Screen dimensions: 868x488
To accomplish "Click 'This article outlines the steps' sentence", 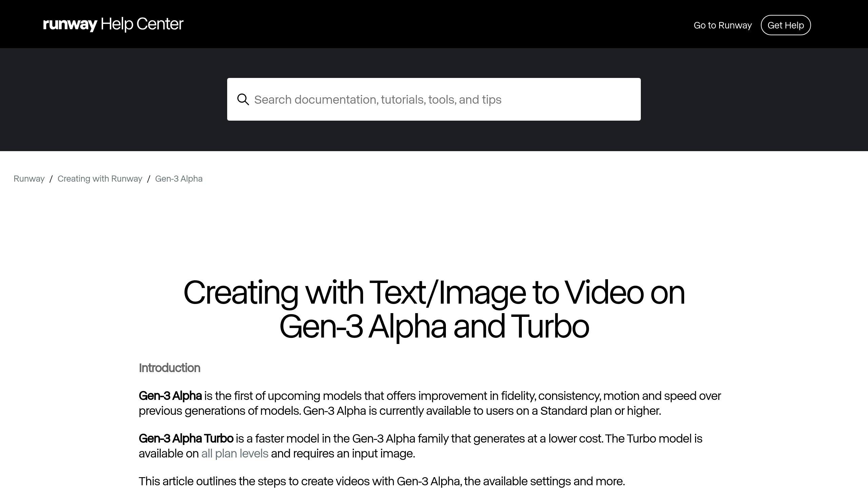I will 381,481.
